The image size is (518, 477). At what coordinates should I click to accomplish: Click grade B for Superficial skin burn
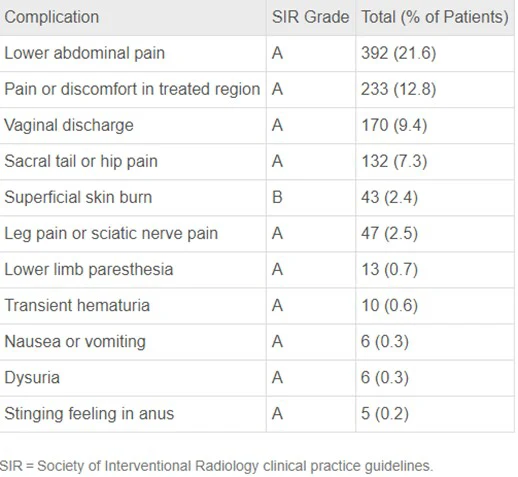[277, 197]
